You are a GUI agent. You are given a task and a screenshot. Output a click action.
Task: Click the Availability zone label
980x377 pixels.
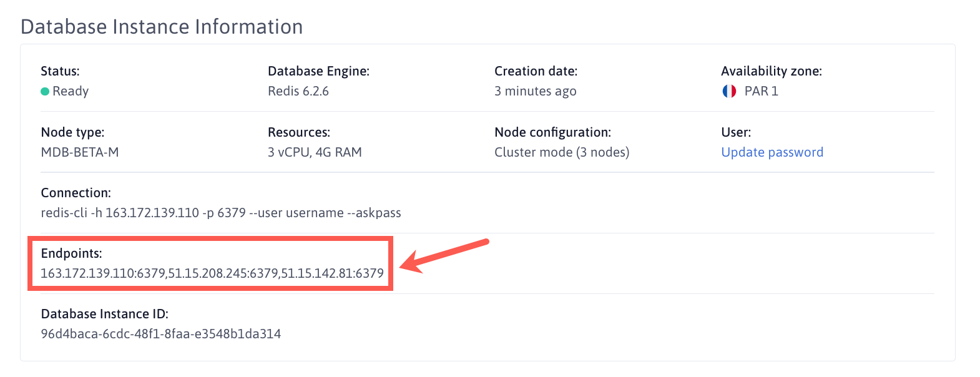click(772, 71)
